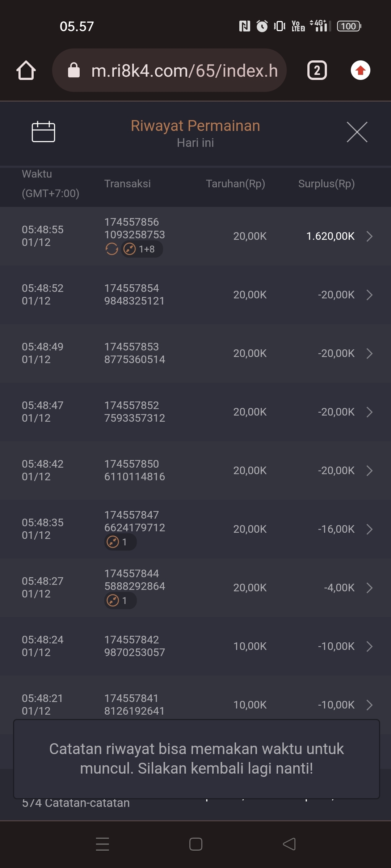This screenshot has height=868, width=391.
Task: Open the browser tab switcher showing 2
Action: [317, 70]
